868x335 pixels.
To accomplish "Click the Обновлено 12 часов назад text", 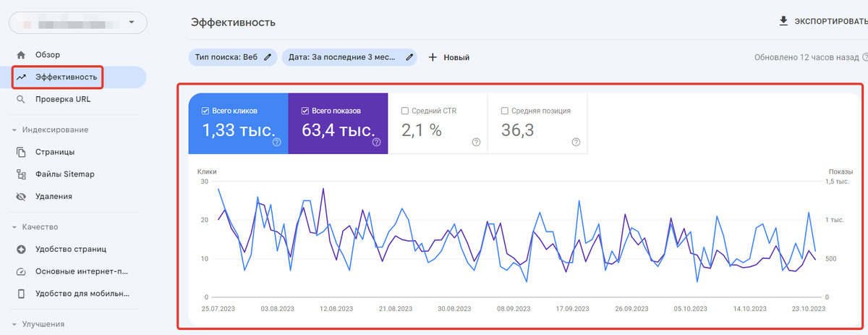I will point(807,57).
